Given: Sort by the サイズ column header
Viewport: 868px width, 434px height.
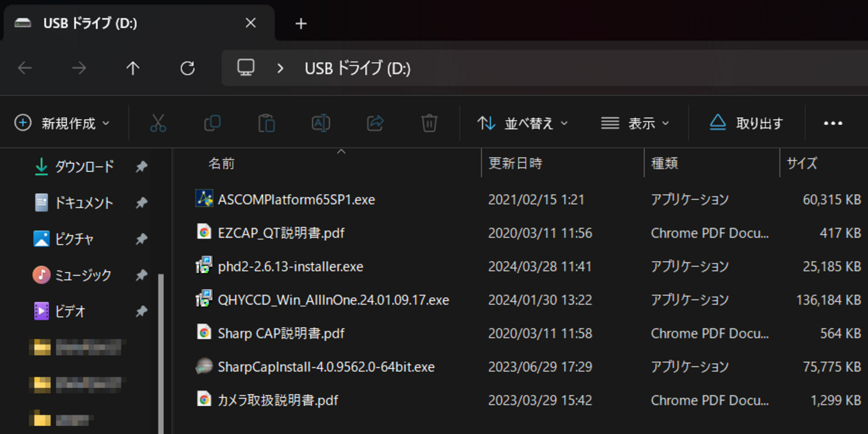Looking at the screenshot, I should pos(802,164).
